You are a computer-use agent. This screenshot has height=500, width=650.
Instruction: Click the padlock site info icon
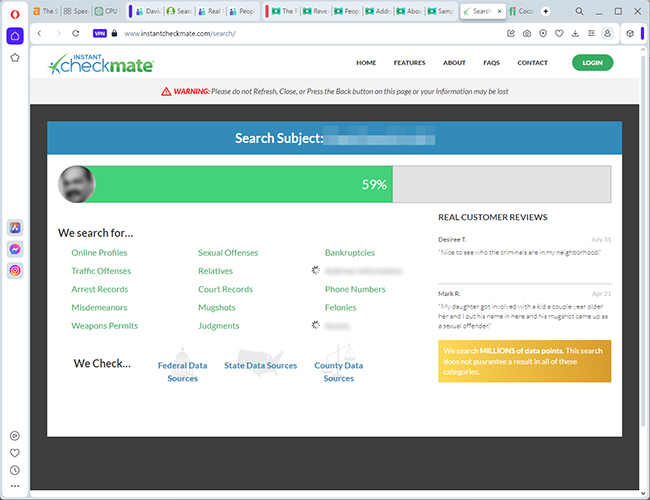coord(114,33)
